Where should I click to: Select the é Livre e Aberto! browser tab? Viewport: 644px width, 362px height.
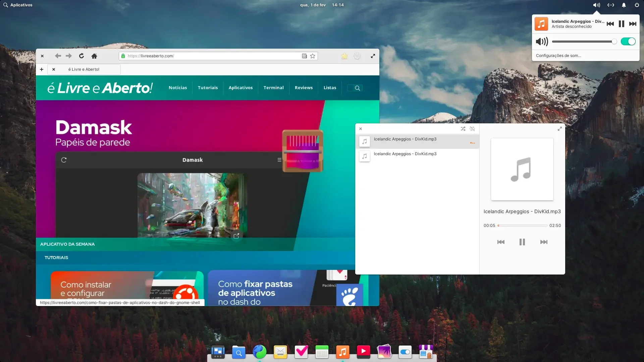(84, 69)
